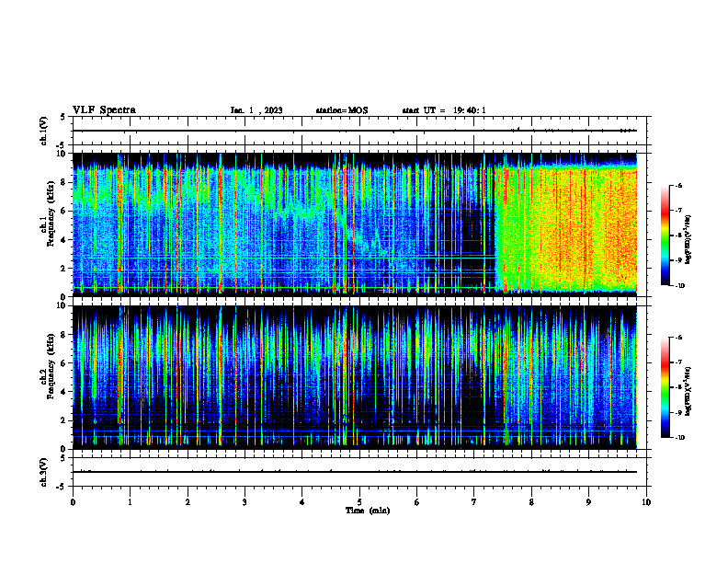The image size is (728, 563).
Task: Select the start UT 19:40:1 text
Action: point(444,110)
